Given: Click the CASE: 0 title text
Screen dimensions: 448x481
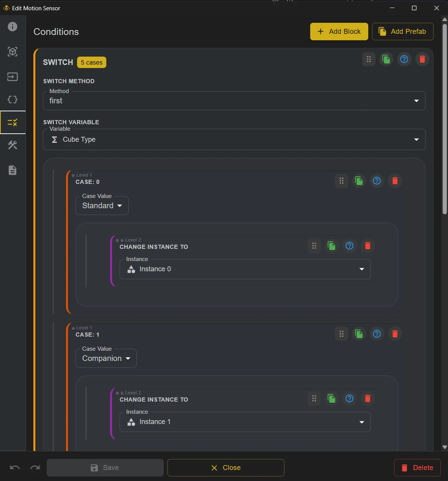Looking at the screenshot, I should tap(87, 182).
